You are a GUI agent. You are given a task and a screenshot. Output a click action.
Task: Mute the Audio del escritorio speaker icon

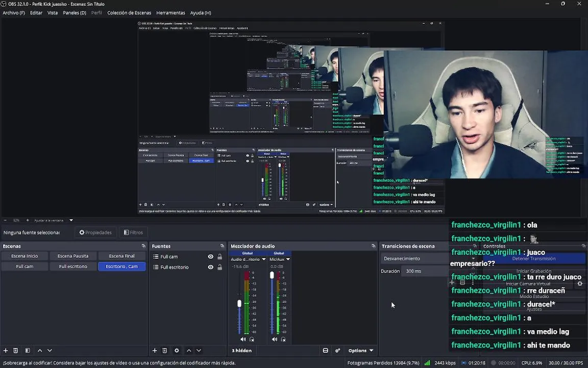pyautogui.click(x=243, y=339)
